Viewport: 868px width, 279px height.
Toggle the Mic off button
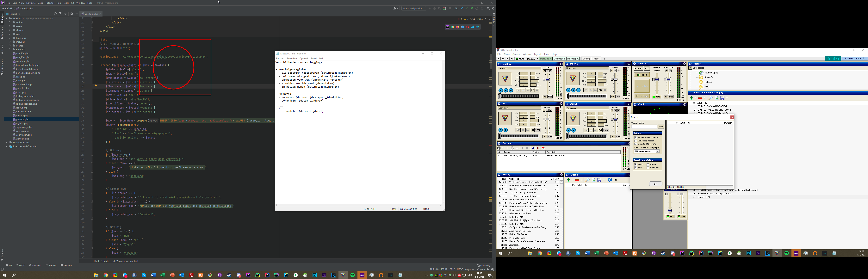642,75
